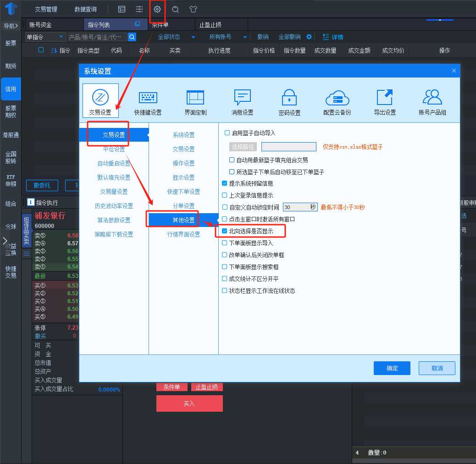
Task: Open the sliders adjustment icon in top toolbar
Action: [x=139, y=10]
